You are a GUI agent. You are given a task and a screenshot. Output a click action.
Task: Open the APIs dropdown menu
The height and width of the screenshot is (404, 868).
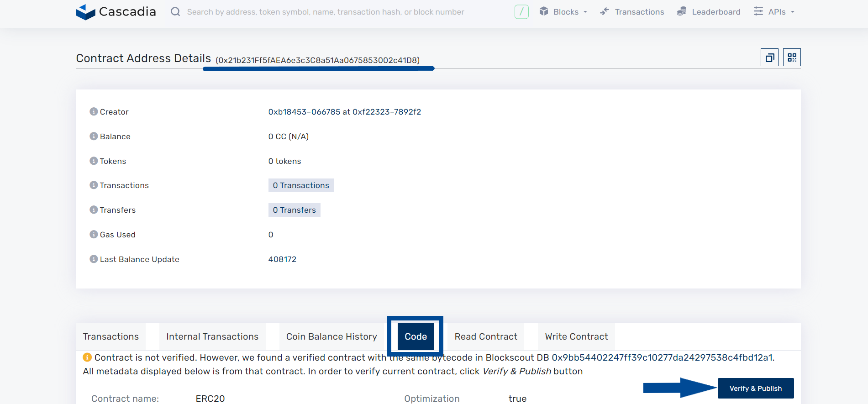(x=774, y=12)
